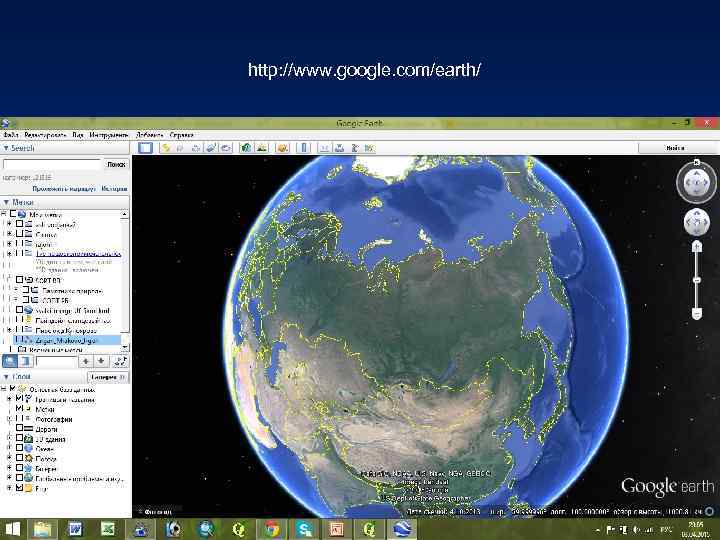Toggle the 'Галерея' layer checkbox
This screenshot has height=540, width=720.
(19, 468)
